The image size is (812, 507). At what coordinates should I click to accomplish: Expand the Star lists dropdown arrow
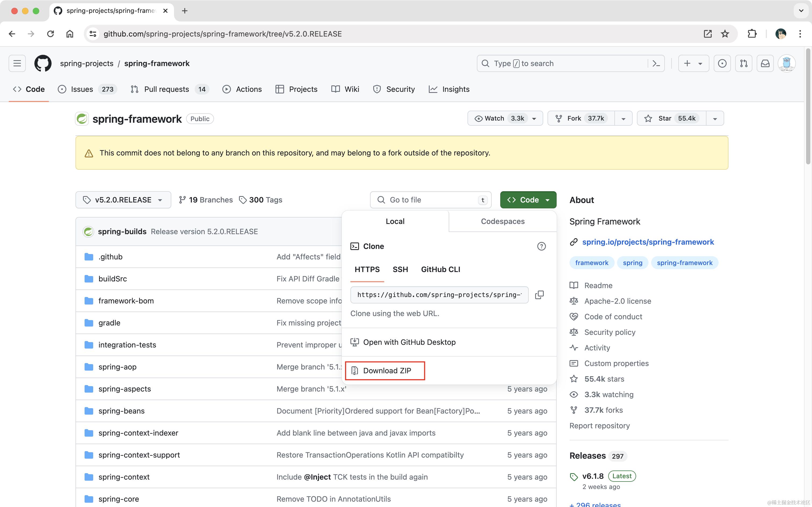[x=715, y=119]
